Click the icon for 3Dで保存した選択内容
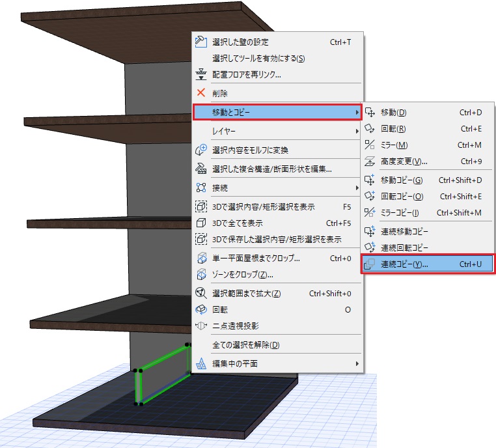The width and height of the screenshot is (496, 448). pos(201,239)
